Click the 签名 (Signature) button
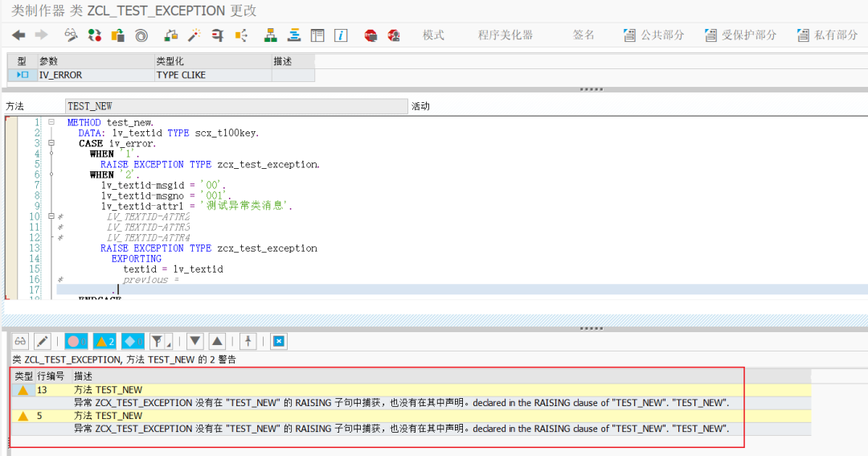 tap(583, 35)
